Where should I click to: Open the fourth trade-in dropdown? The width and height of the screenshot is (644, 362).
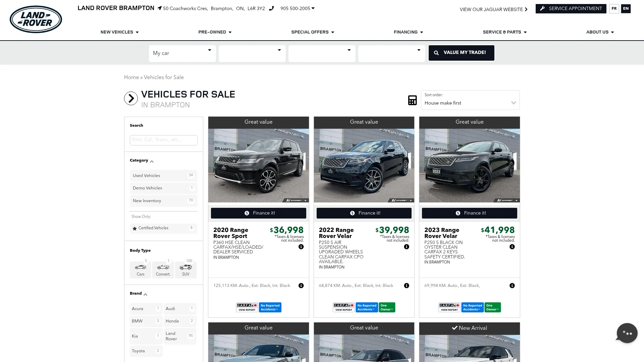click(392, 53)
